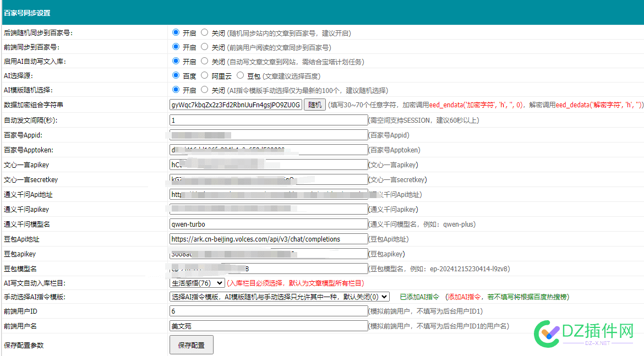Expand the 手动选择AI指令模版 dropdown
Screen dimensions: 644x356
279,297
